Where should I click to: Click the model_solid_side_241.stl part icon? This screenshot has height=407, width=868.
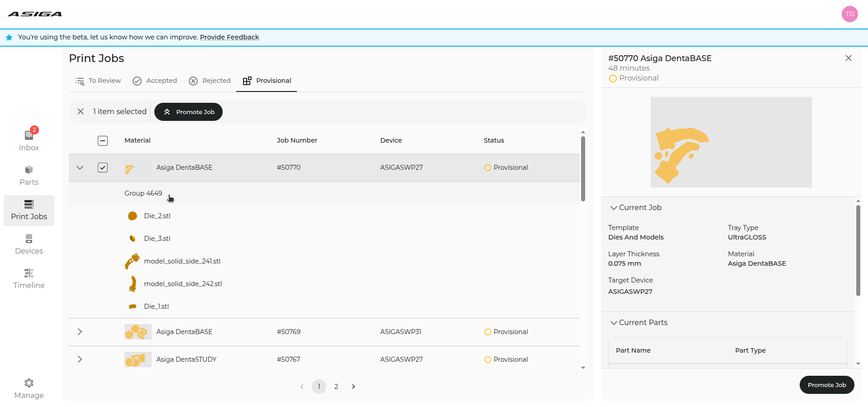point(132,261)
